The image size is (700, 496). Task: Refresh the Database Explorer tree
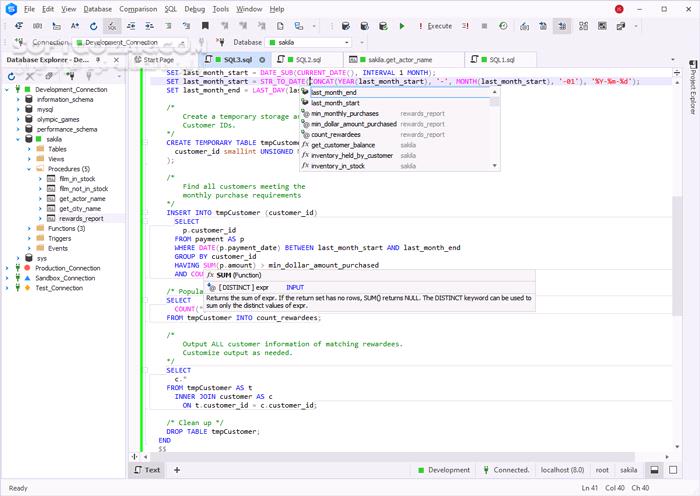[11, 76]
